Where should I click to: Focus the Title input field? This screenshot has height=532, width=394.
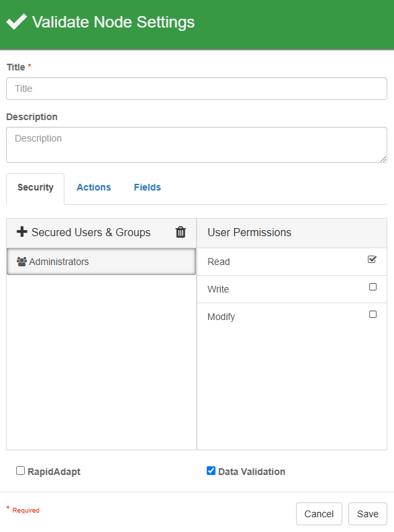(x=197, y=89)
